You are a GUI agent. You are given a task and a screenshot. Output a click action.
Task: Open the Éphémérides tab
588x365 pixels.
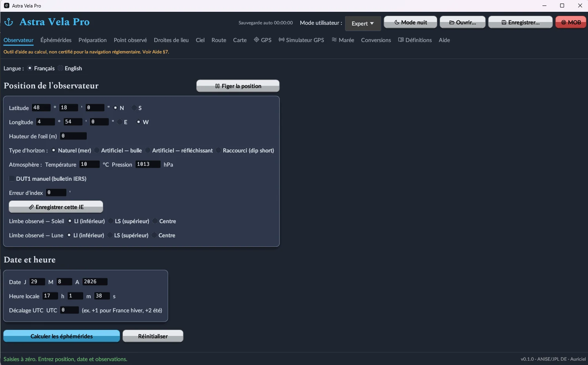pos(56,40)
